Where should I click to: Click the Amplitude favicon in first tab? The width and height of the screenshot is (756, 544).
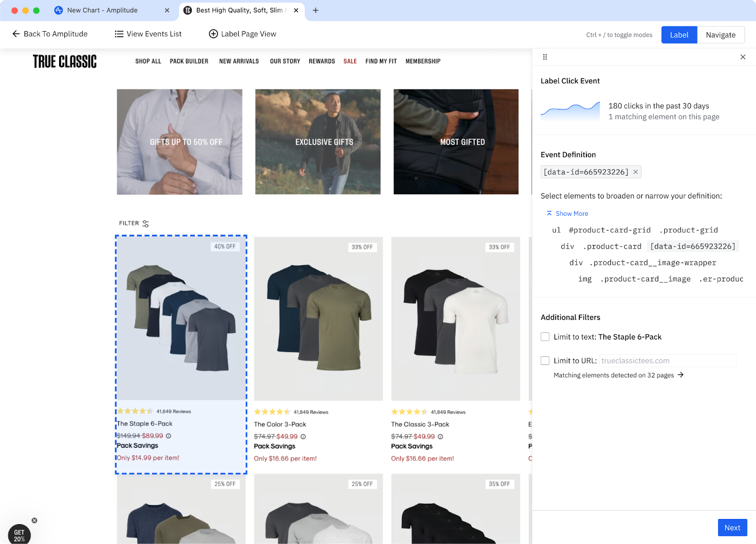(x=59, y=10)
